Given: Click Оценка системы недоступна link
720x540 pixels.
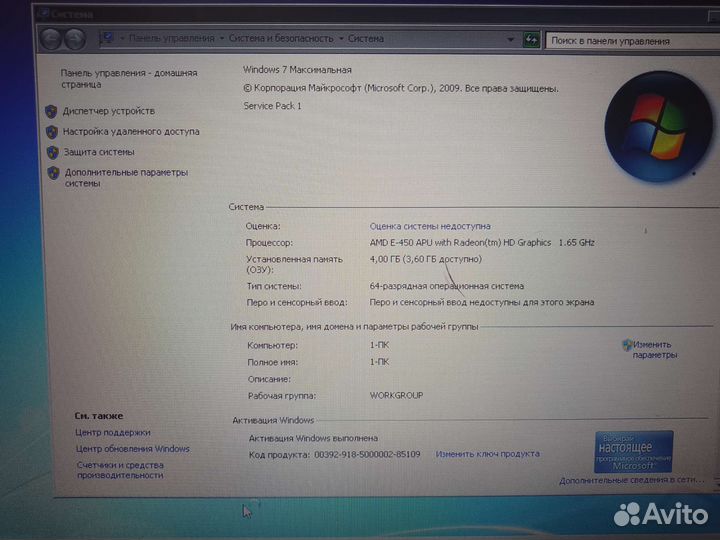Looking at the screenshot, I should tap(430, 226).
